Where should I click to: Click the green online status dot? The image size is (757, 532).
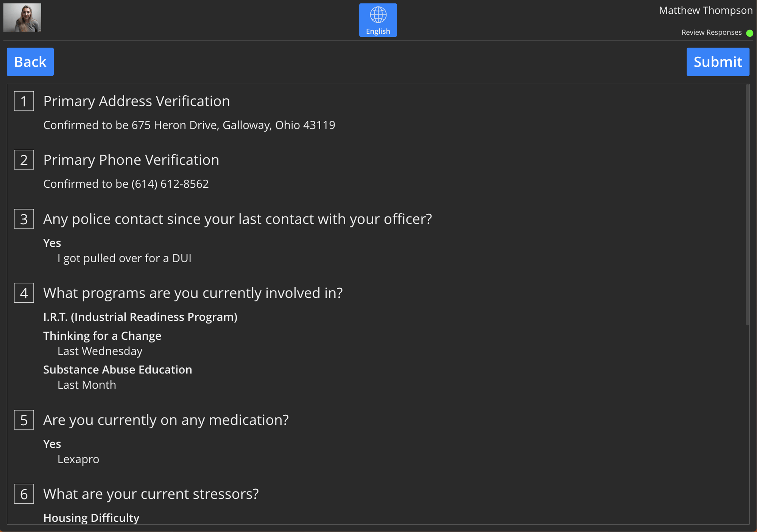(x=749, y=32)
